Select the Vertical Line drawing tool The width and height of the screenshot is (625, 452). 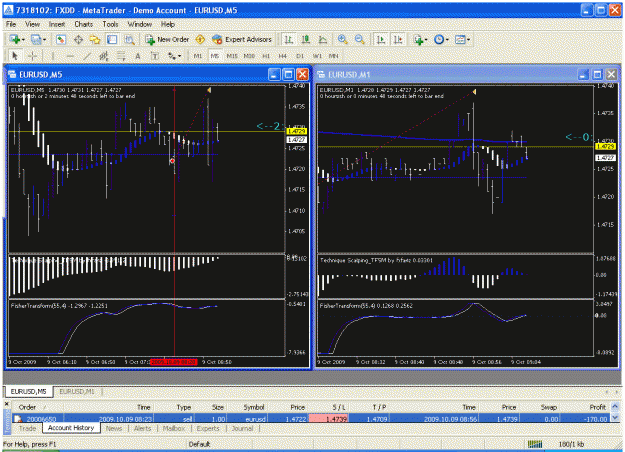click(53, 56)
